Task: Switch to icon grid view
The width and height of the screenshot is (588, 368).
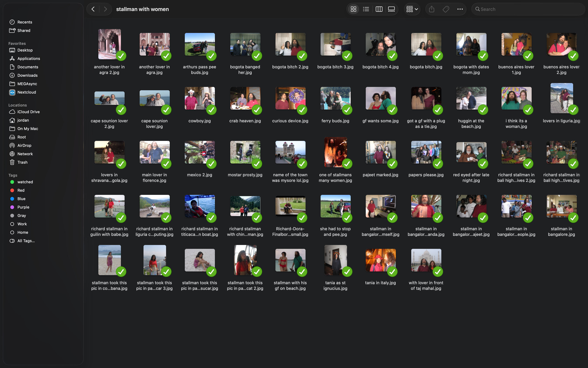Action: point(353,9)
